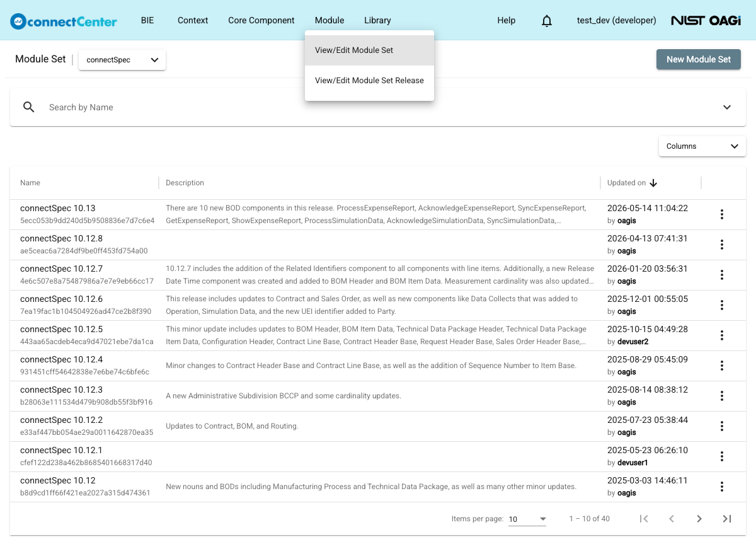Open connectSpec 10.12.2 module set
Image resolution: width=756 pixels, height=537 pixels.
61,420
